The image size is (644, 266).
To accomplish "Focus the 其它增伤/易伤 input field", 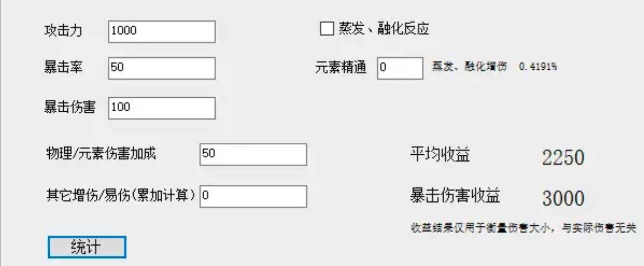I will click(x=253, y=196).
